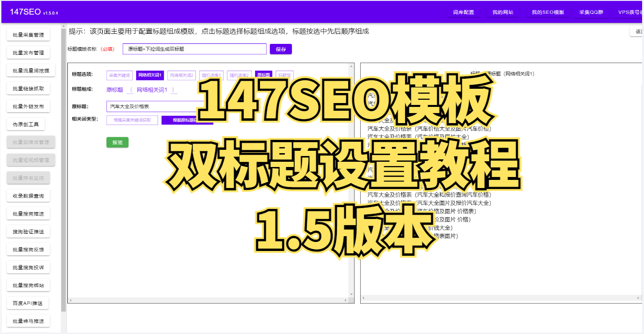Screen dimensions: 644x334
Task: Click 原标题 in the 标题组成 row
Action: click(115, 90)
